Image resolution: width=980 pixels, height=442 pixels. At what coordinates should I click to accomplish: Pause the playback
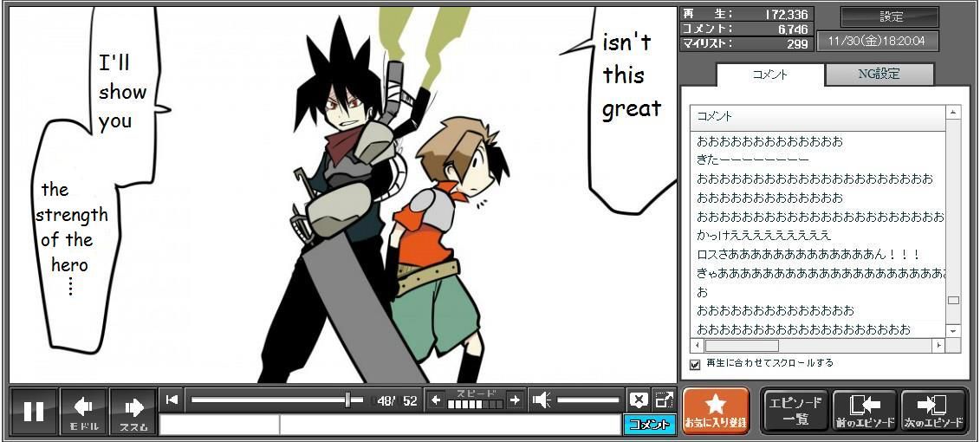34,411
